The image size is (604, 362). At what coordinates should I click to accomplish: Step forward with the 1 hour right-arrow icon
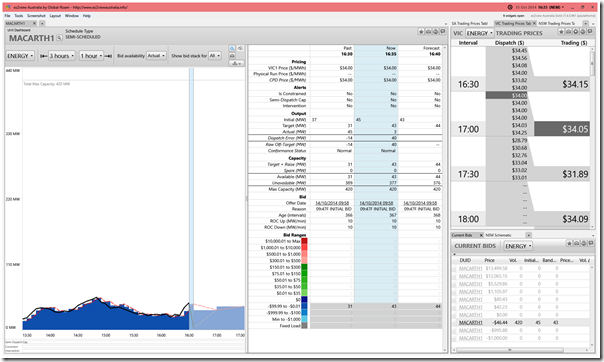tap(108, 56)
